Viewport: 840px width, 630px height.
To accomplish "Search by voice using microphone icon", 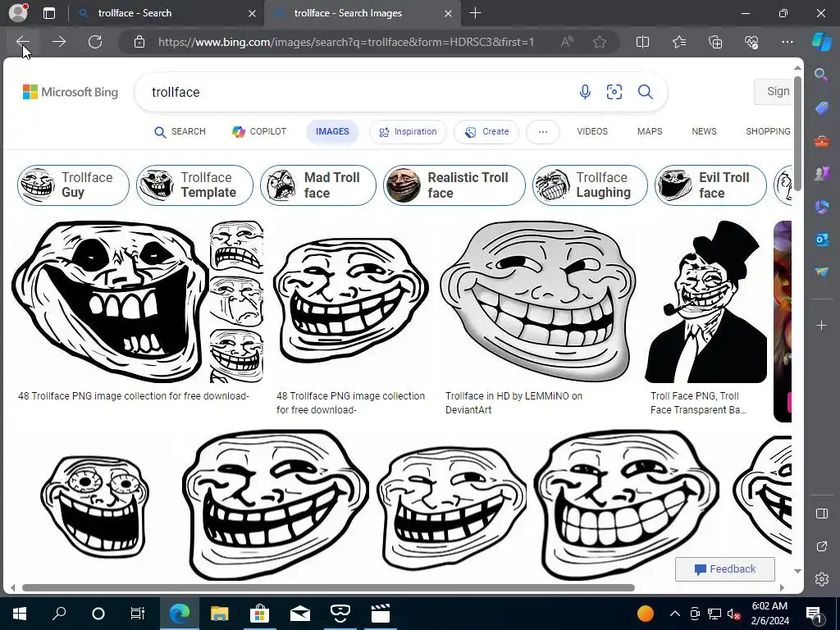I will coord(585,92).
